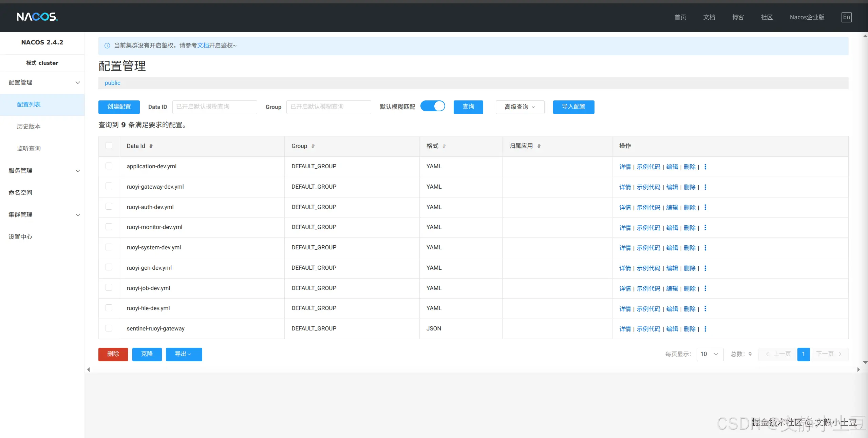Go to 文档 in the top navigation
The image size is (868, 438).
(709, 17)
